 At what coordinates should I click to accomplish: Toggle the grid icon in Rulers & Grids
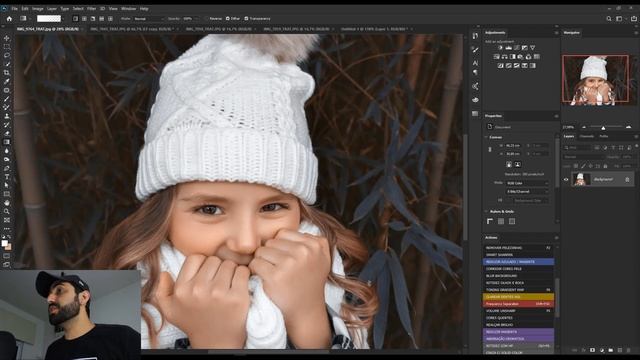coord(501,221)
